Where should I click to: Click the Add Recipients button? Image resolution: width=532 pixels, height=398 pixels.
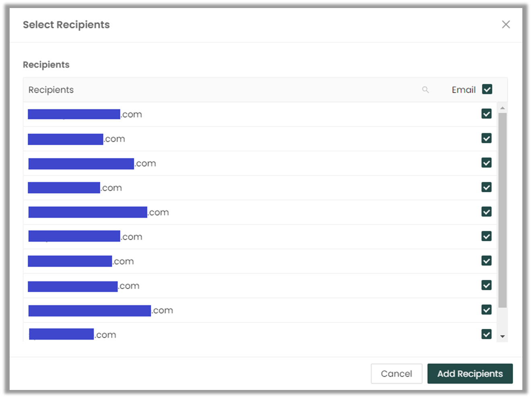(x=470, y=374)
